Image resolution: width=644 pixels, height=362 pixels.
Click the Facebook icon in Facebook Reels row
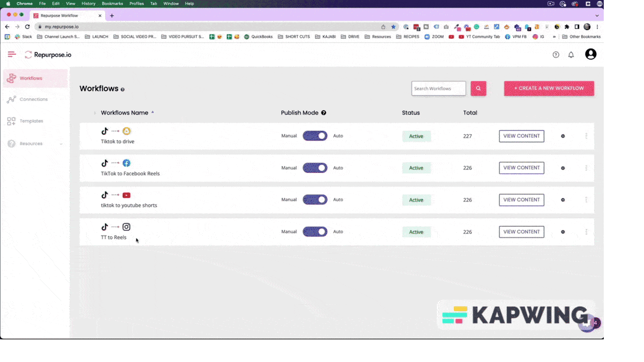coord(127,163)
